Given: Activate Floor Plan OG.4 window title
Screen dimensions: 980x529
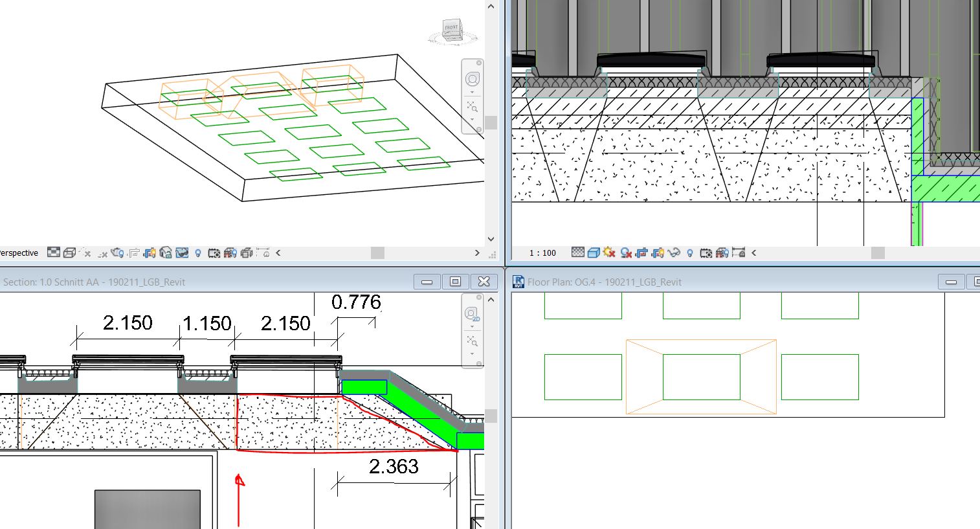Looking at the screenshot, I should click(605, 282).
